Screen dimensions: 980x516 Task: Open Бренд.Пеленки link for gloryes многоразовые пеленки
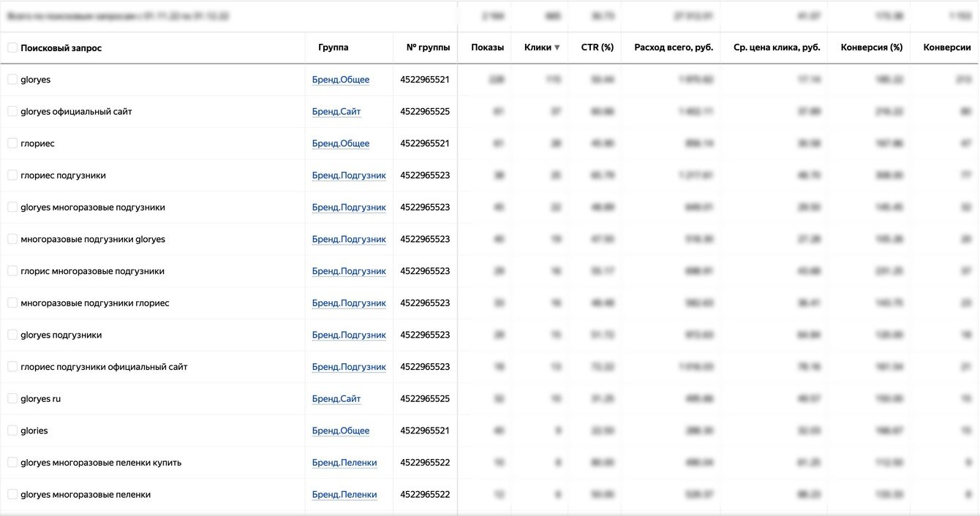[344, 494]
